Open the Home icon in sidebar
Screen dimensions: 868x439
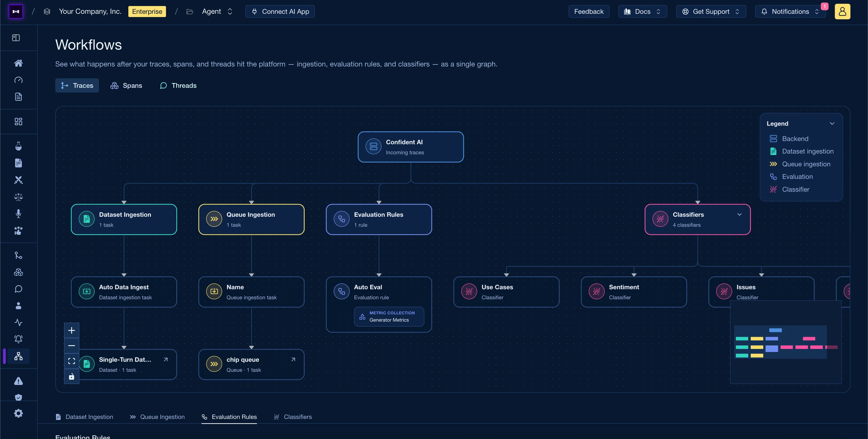tap(18, 63)
